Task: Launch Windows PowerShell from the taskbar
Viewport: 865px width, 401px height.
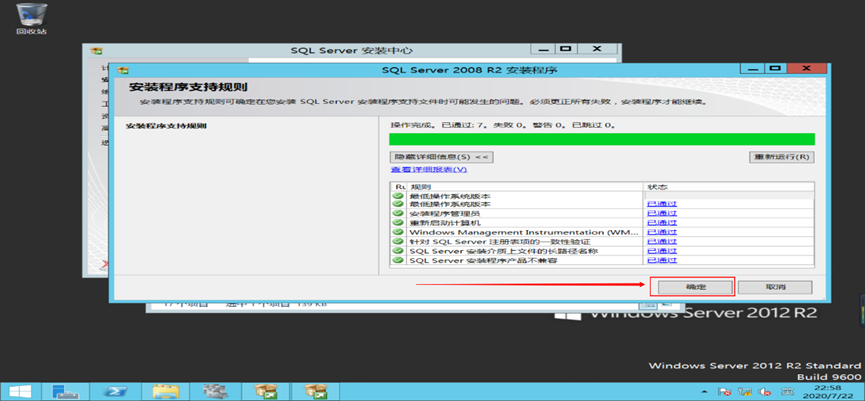Action: [116, 391]
